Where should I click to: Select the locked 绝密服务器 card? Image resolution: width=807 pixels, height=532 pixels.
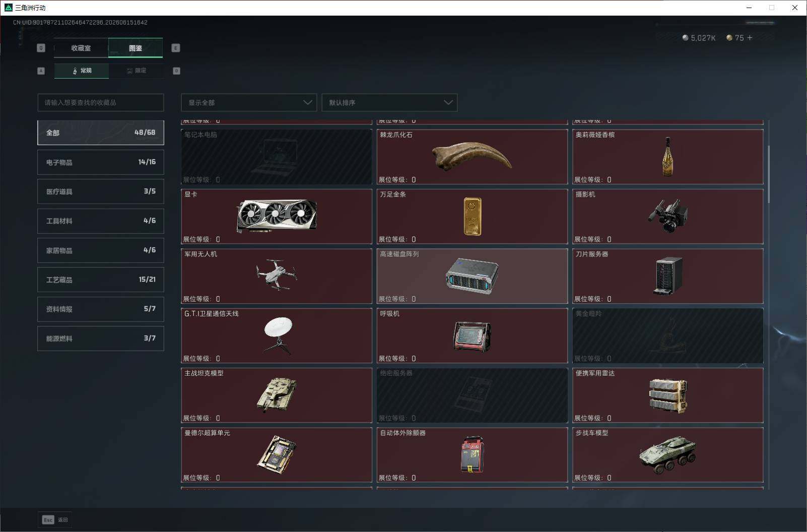[x=472, y=395]
